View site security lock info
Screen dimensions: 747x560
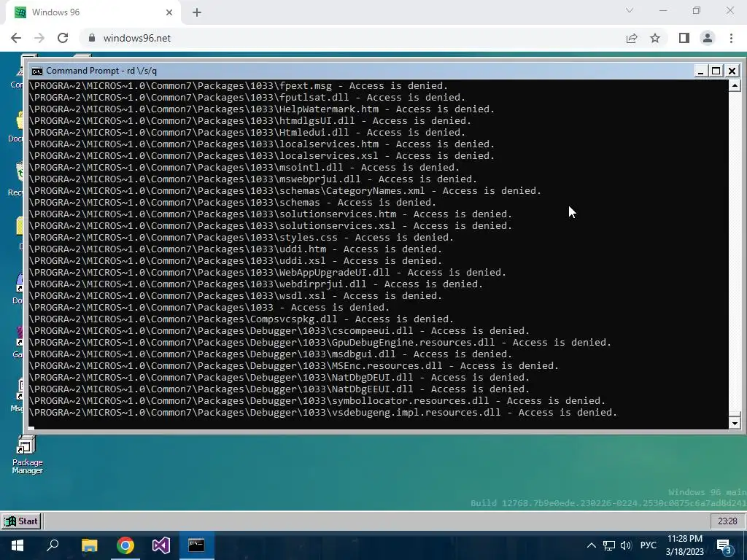click(93, 38)
